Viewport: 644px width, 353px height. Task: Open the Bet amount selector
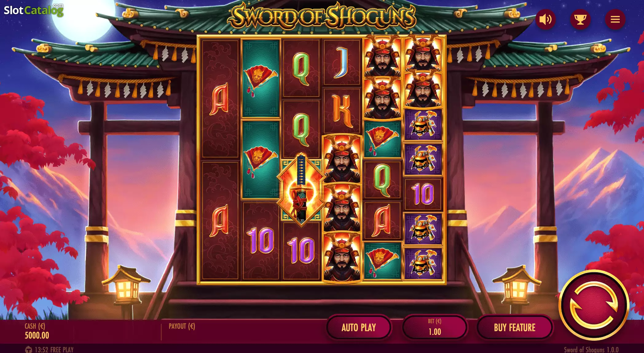point(435,327)
